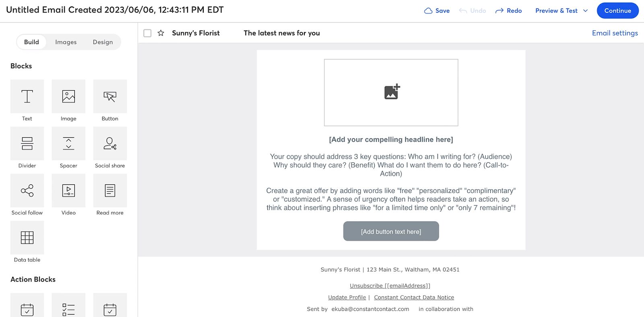Select the Social share block

[110, 144]
